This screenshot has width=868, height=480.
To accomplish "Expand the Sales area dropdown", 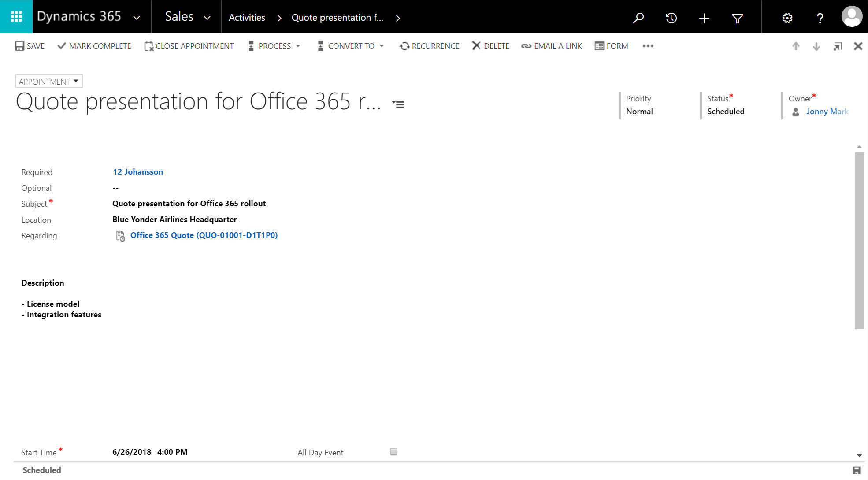I will click(x=207, y=18).
